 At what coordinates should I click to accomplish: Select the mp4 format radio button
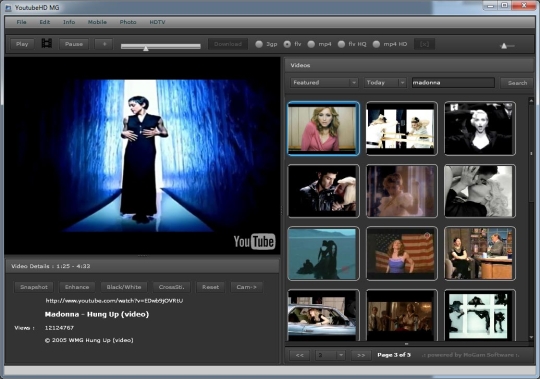click(x=311, y=44)
